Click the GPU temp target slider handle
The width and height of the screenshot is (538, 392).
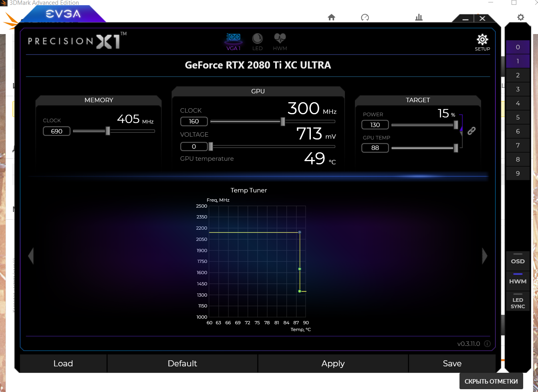(456, 148)
